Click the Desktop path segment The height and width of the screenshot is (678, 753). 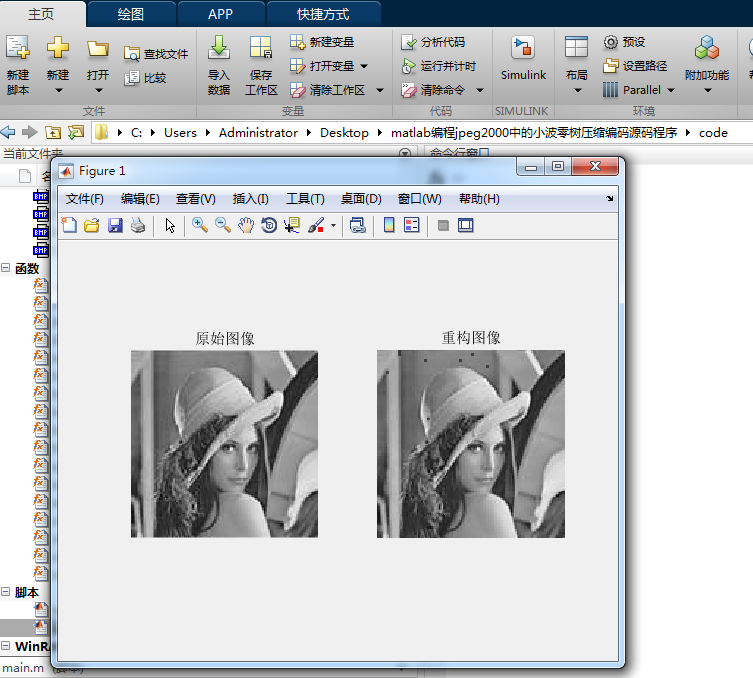pos(344,133)
